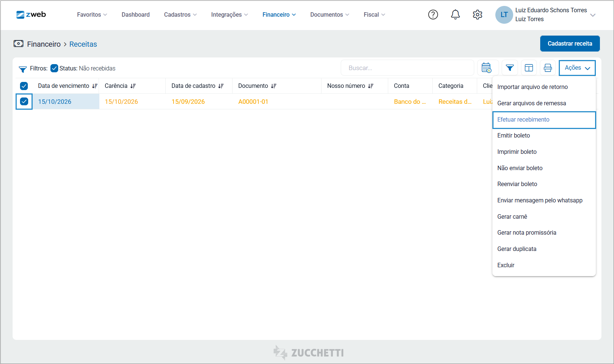This screenshot has width=614, height=364.
Task: Disable the Status Não recebidas filter checkbox
Action: coord(54,68)
